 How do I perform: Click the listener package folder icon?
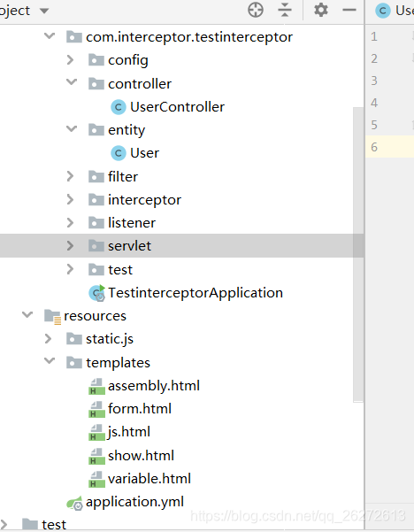tap(96, 222)
